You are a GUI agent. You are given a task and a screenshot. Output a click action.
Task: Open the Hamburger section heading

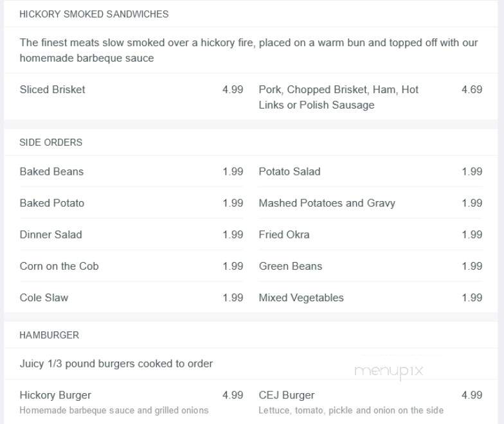click(49, 335)
